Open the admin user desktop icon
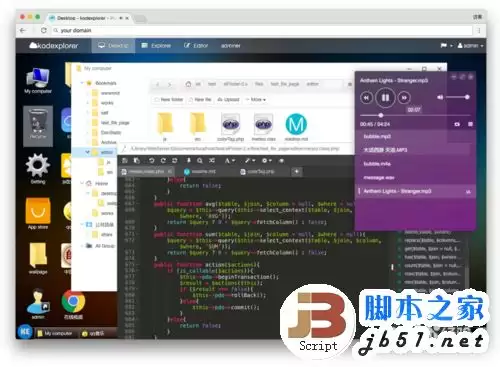The image size is (500, 367). click(x=38, y=303)
